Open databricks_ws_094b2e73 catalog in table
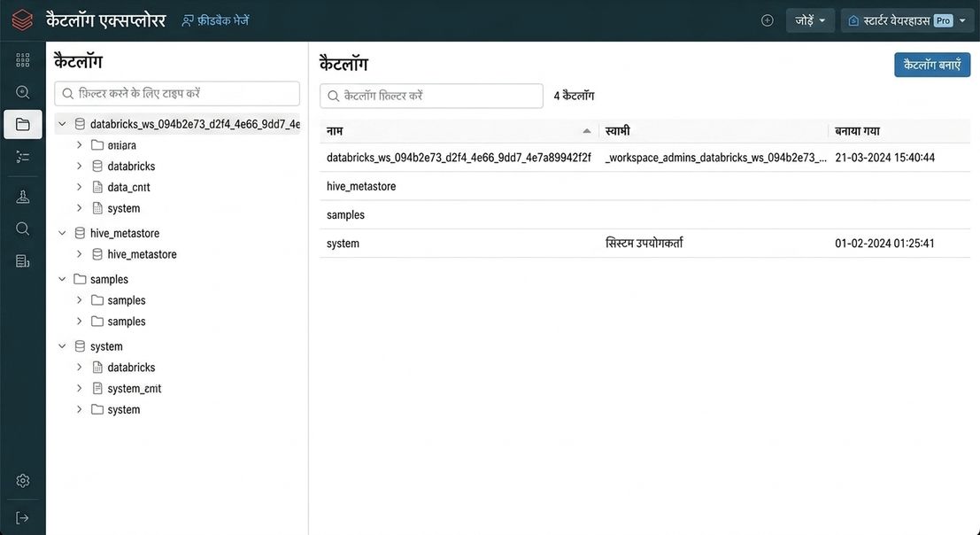 click(x=459, y=158)
